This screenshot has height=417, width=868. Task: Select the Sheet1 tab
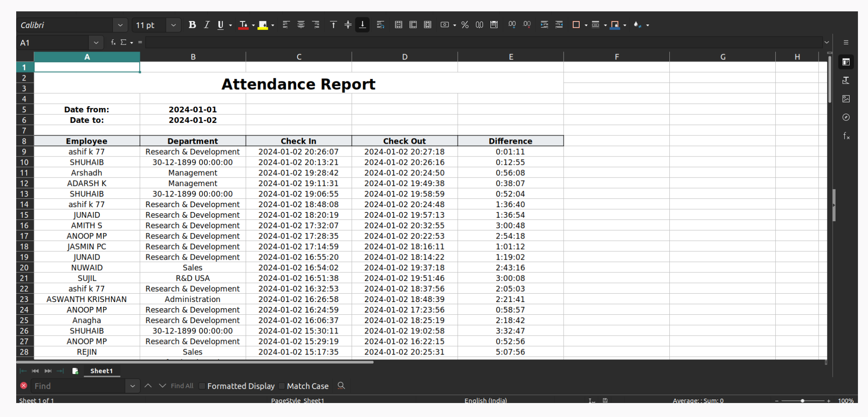101,371
